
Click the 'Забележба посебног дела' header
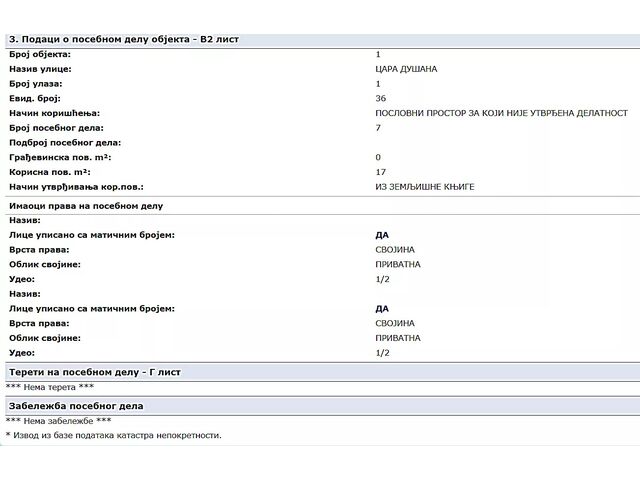(76, 406)
